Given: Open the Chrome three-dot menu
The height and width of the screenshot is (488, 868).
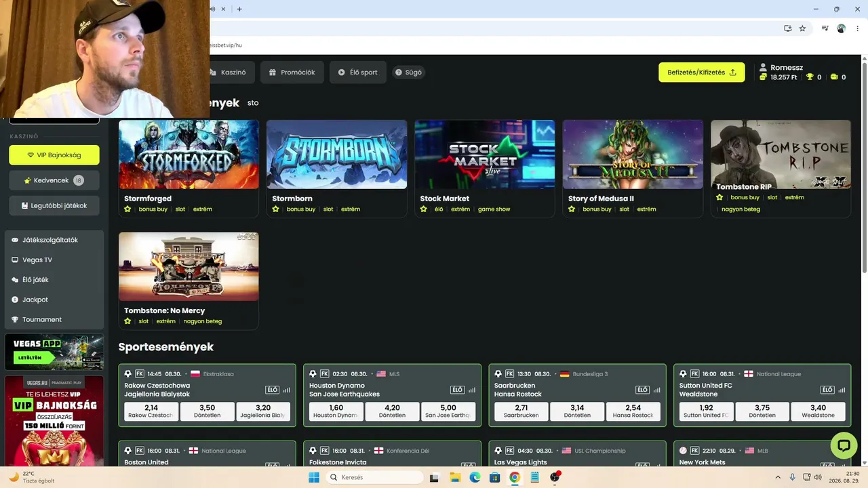Looking at the screenshot, I should tap(856, 28).
